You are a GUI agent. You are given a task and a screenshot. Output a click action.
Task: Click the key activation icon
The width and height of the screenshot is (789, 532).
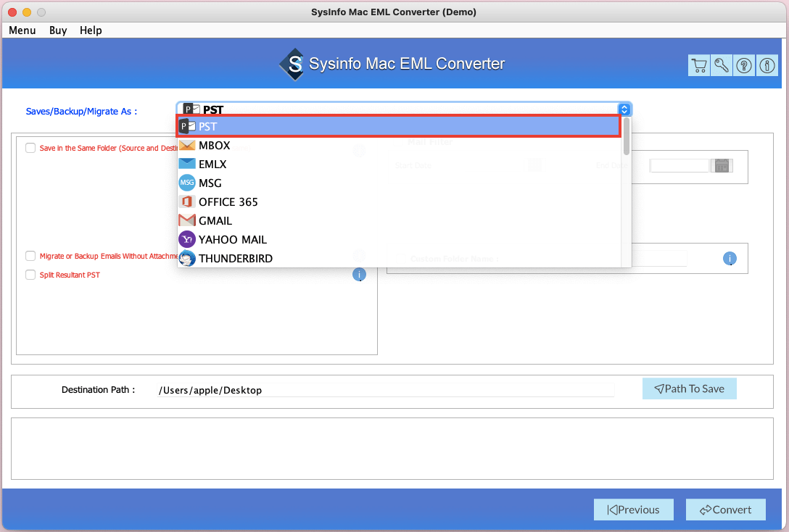coord(722,65)
